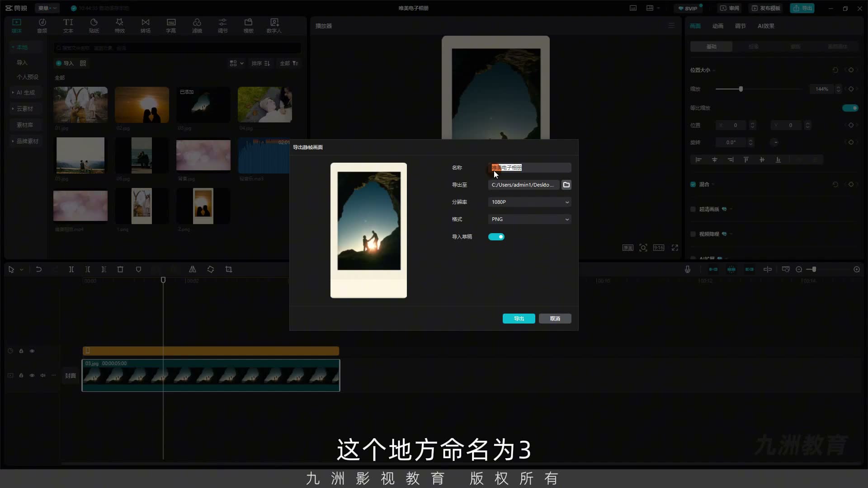Image resolution: width=868 pixels, height=488 pixels.
Task: Expand the 品牌素材 sidebar section
Action: click(x=25, y=141)
